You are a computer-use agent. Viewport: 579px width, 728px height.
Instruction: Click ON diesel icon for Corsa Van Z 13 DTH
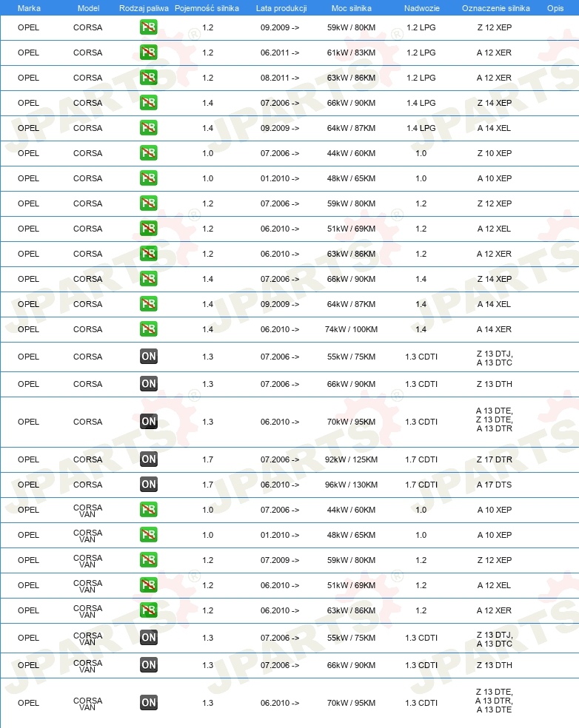coord(149,665)
